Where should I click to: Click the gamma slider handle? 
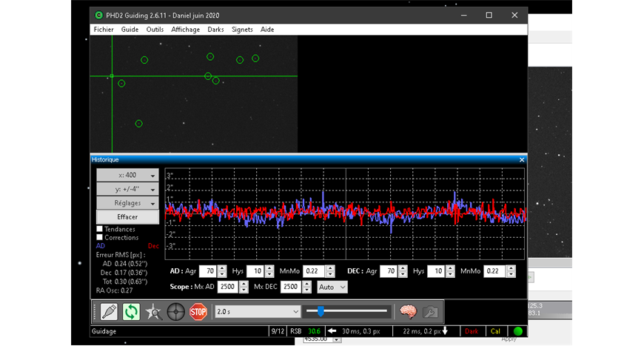pyautogui.click(x=321, y=311)
